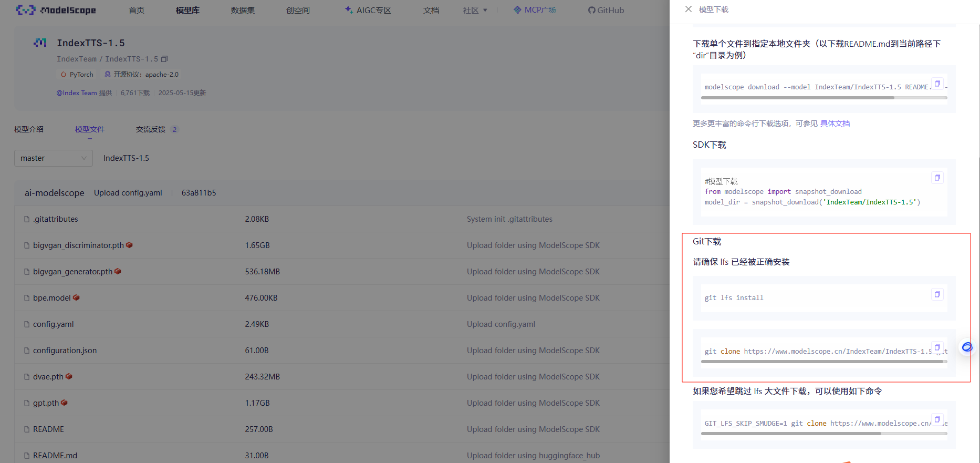The height and width of the screenshot is (463, 980).
Task: Open the README file (257.00B)
Action: tap(48, 429)
